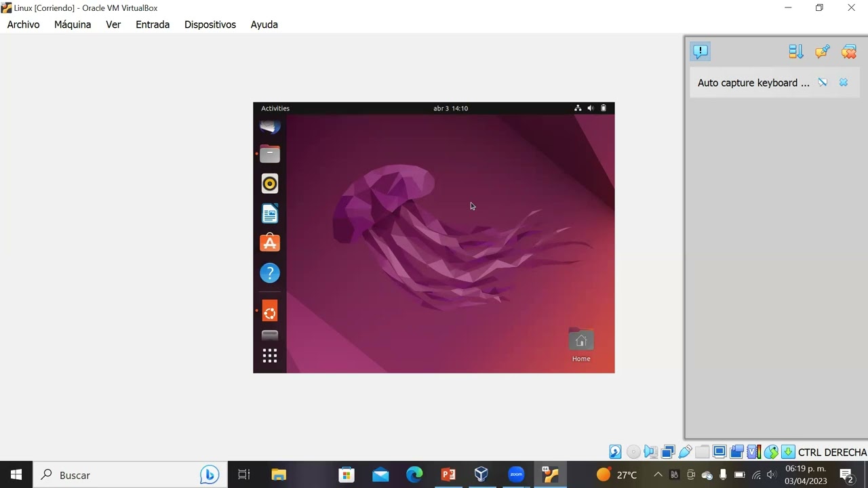Click the network adapters status icon

tap(668, 452)
